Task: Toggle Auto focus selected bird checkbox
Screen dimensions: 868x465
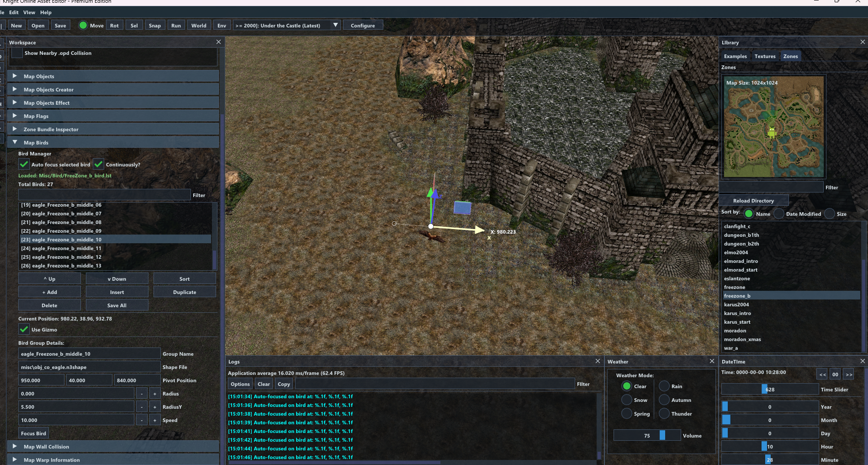Action: click(x=24, y=164)
